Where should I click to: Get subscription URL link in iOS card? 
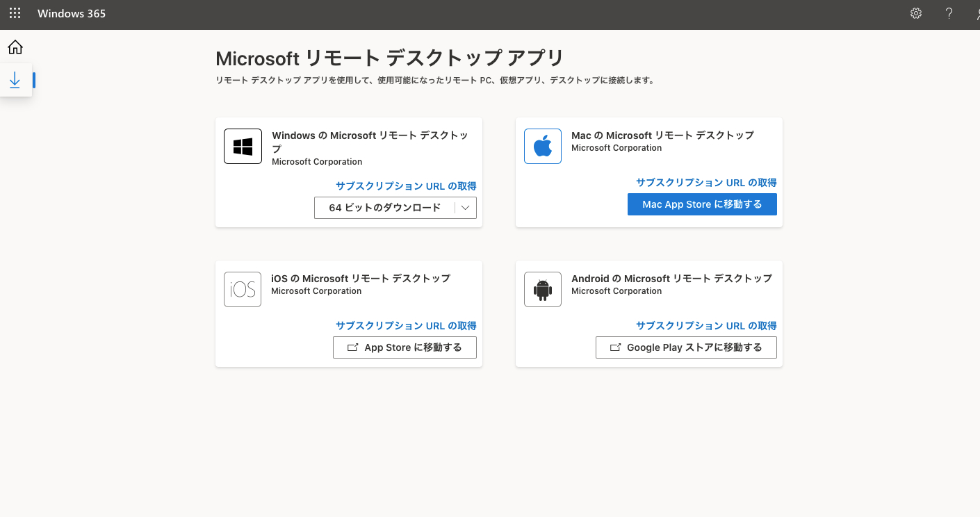point(406,326)
